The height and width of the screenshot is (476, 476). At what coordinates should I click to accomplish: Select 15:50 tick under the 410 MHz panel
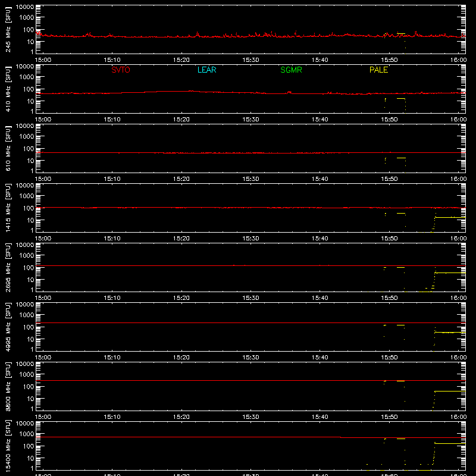click(x=389, y=120)
